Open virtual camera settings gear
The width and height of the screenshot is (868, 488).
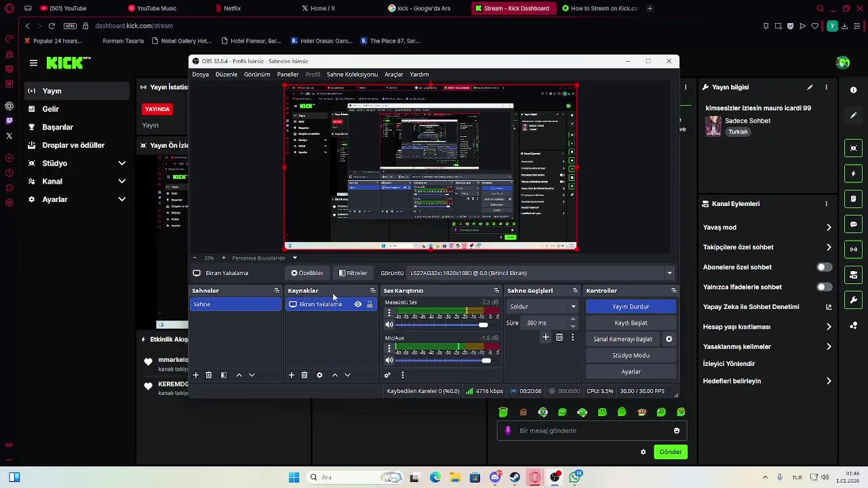(x=669, y=339)
